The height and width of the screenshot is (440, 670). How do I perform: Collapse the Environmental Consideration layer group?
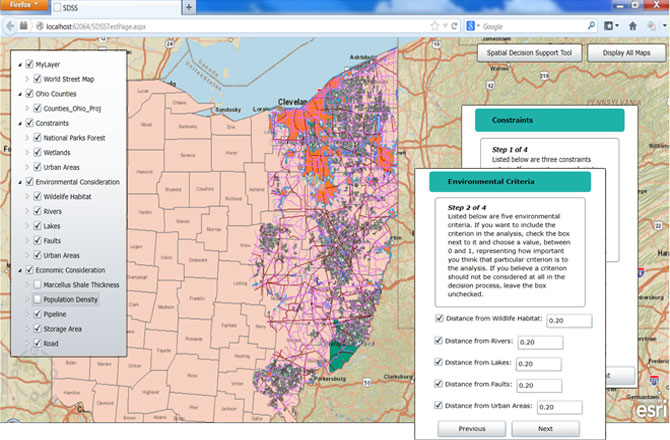(18, 182)
